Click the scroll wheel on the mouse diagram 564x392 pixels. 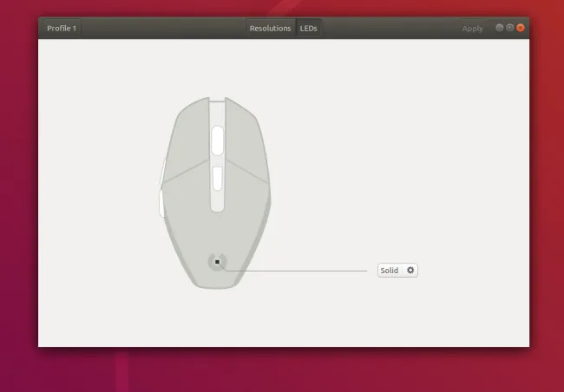click(x=217, y=140)
